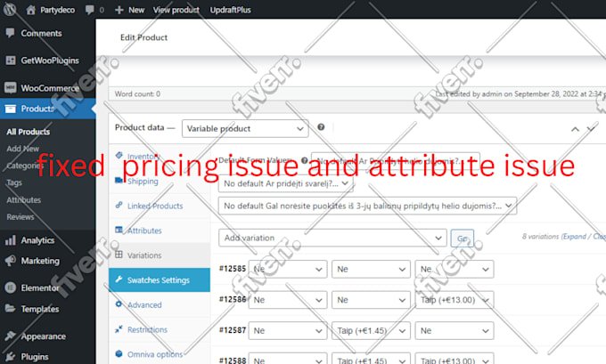
Task: Click the WordPress logo icon in admin bar
Action: (x=10, y=9)
